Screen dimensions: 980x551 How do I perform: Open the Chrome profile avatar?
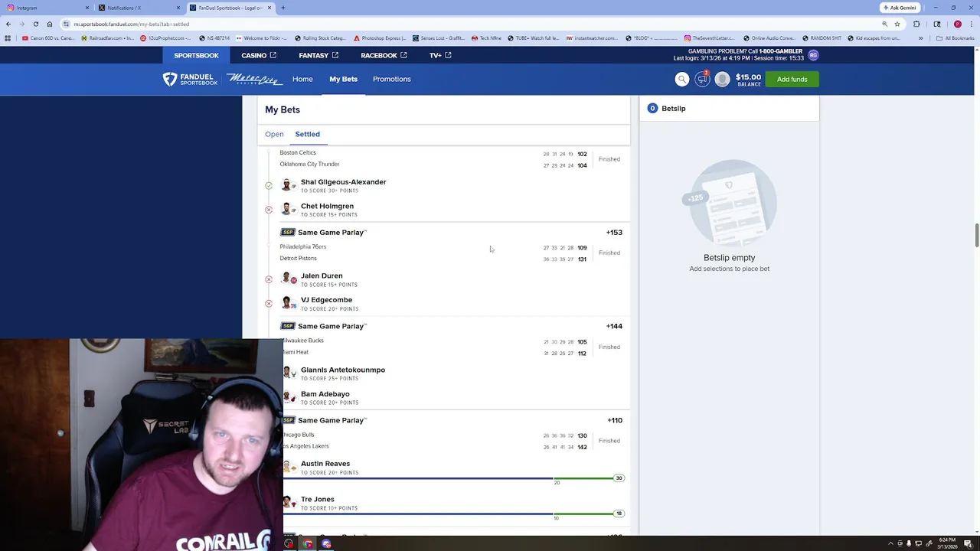tap(957, 24)
